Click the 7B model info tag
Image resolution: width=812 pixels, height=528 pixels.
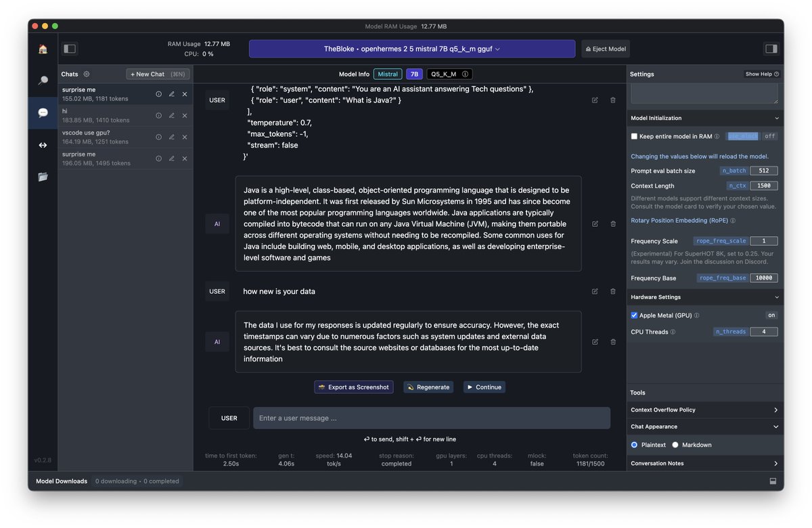pyautogui.click(x=414, y=74)
